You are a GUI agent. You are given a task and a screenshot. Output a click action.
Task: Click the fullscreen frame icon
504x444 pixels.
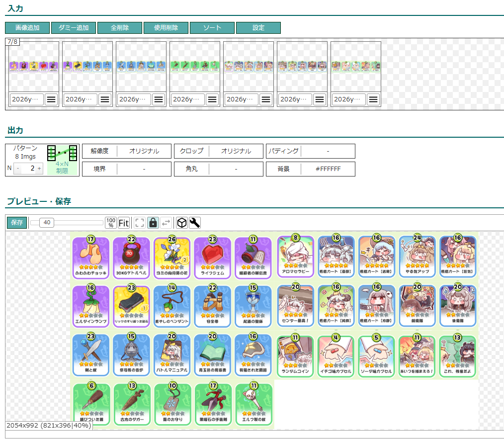pyautogui.click(x=140, y=223)
